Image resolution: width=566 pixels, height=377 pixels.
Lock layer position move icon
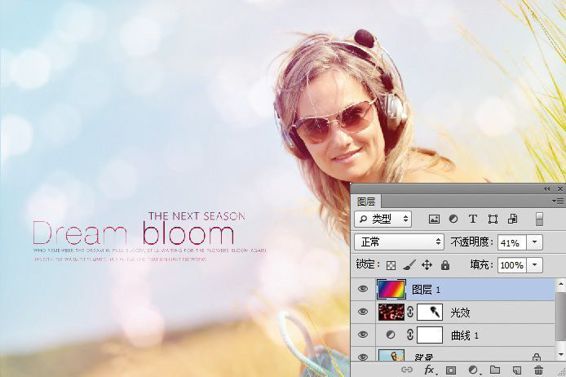point(427,265)
